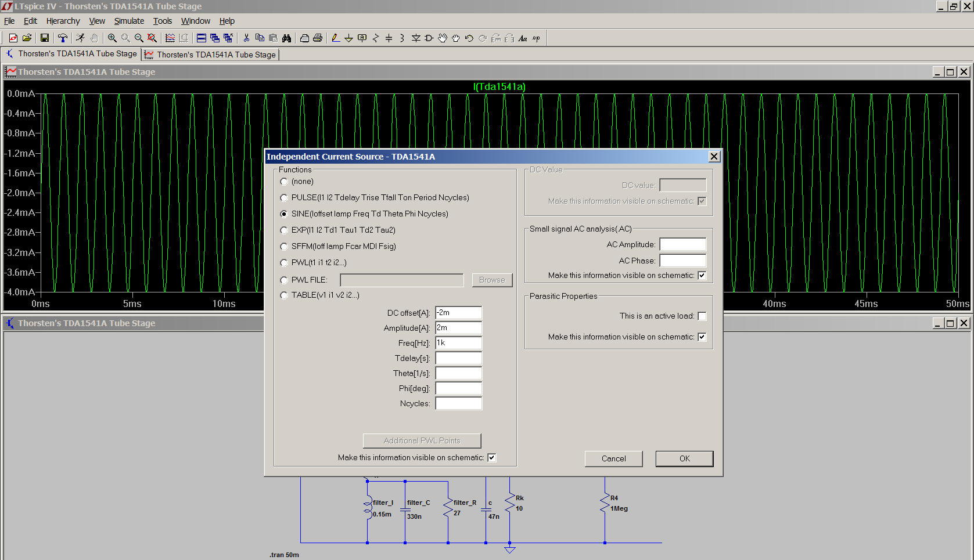Zoom to fit with crossed magnifier icon

pos(152,38)
